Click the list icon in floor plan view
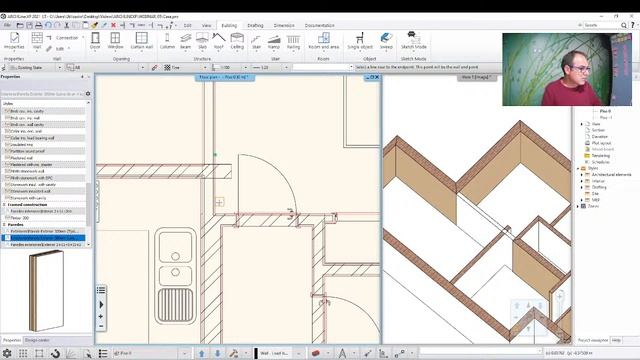 click(x=101, y=290)
